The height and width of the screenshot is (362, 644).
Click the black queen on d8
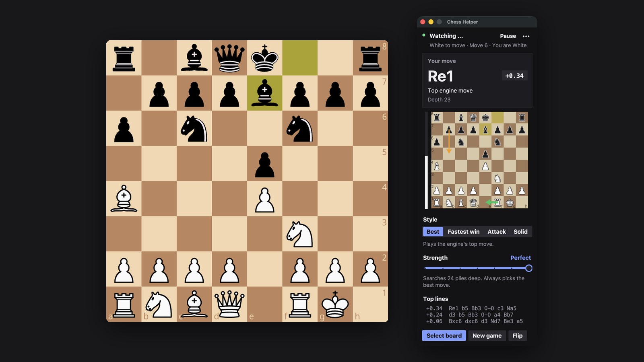(229, 58)
